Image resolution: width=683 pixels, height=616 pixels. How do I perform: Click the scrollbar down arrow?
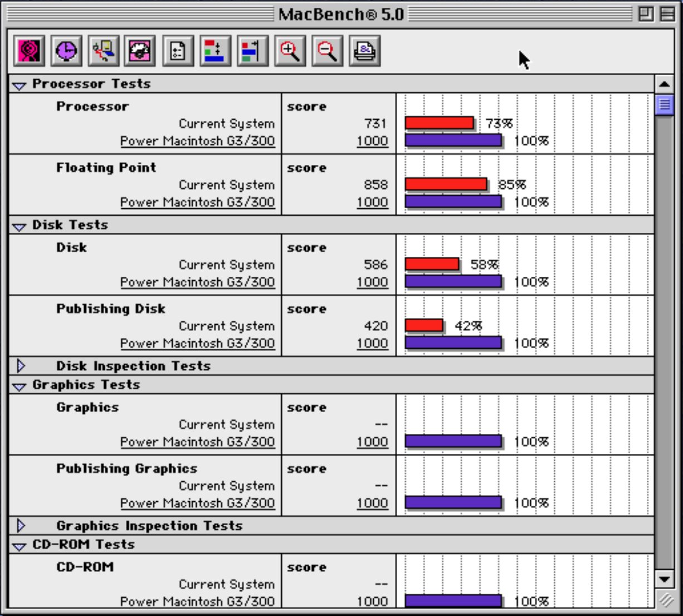[664, 579]
